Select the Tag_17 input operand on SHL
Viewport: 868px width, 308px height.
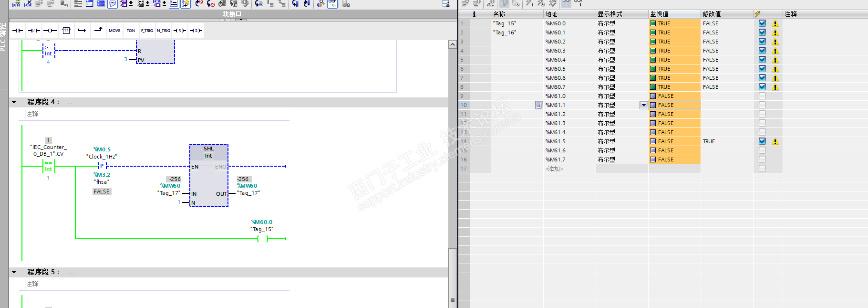point(169,193)
